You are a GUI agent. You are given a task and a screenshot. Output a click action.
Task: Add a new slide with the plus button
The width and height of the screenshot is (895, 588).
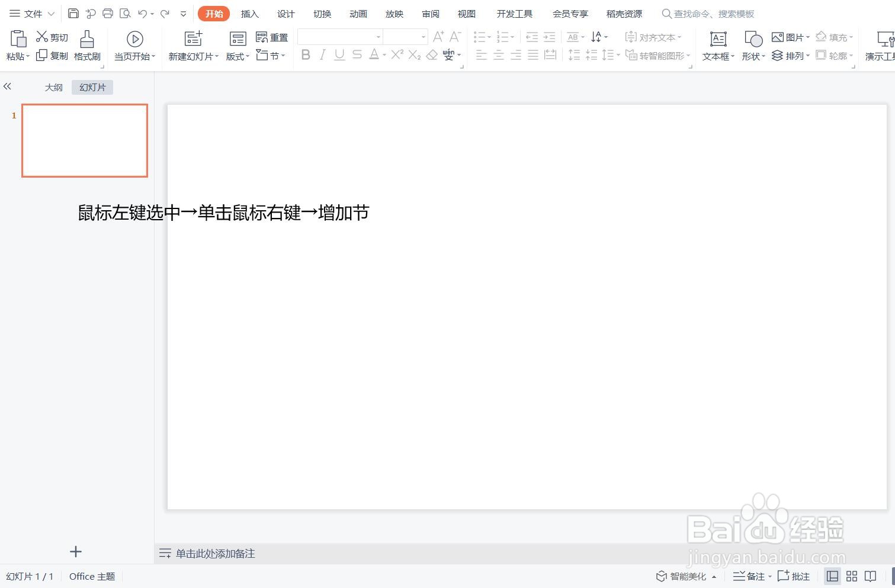(x=76, y=551)
